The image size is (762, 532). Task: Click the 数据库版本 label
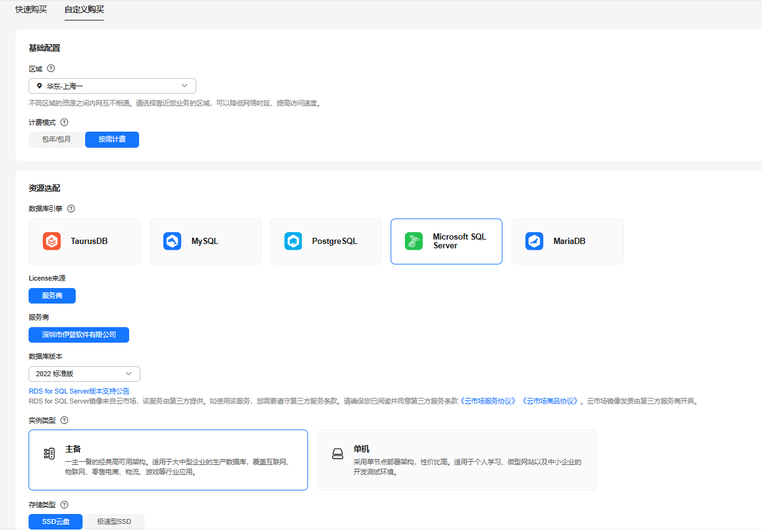[x=45, y=356]
